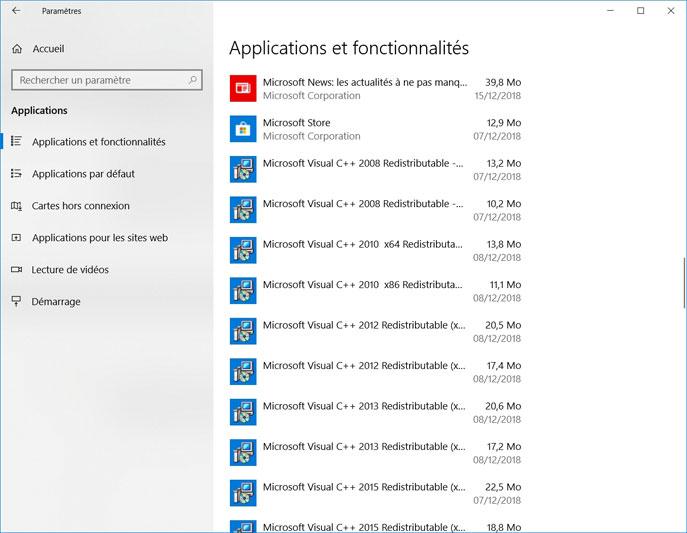Select the Microsoft Store entry name
This screenshot has height=533, width=687.
tap(297, 123)
